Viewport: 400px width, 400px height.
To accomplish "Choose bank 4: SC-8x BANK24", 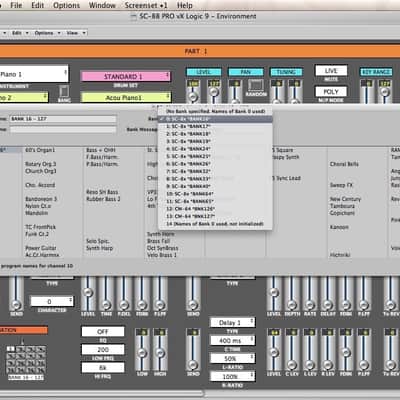I will 215,149.
